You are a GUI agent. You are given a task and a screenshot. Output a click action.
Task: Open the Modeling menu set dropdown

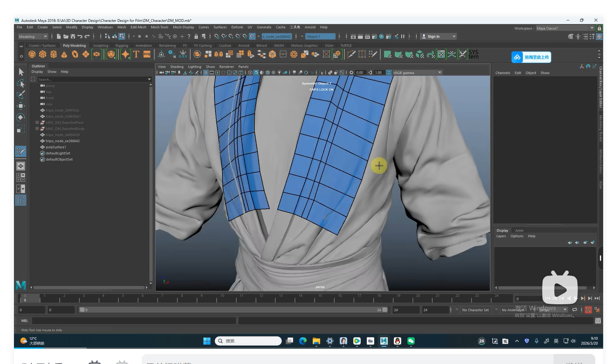point(32,37)
